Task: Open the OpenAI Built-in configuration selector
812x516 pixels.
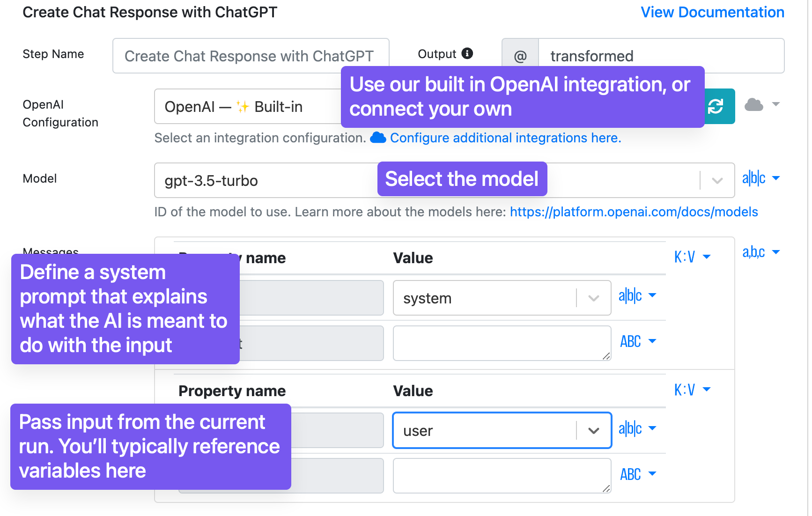Action: 248,107
